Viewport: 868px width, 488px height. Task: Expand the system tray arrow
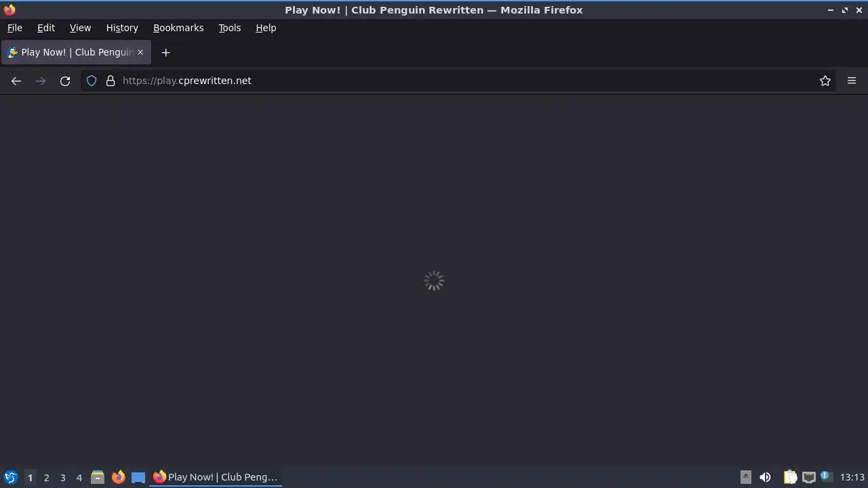tap(745, 477)
